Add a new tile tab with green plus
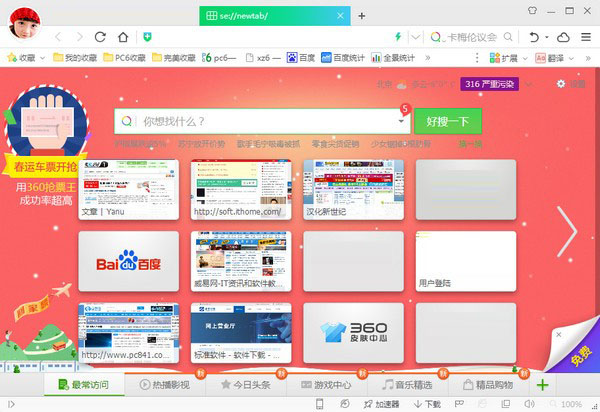Viewport: 600px width, 412px height. tap(543, 385)
